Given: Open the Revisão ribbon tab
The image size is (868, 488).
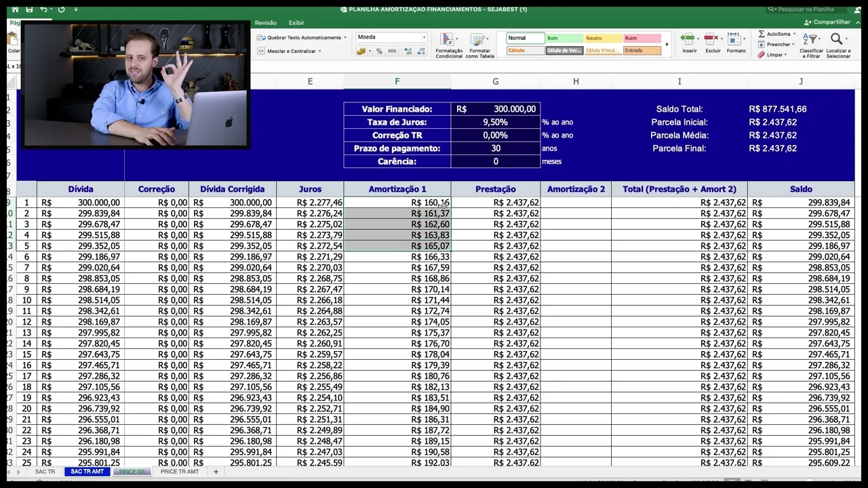Looking at the screenshot, I should (x=265, y=23).
